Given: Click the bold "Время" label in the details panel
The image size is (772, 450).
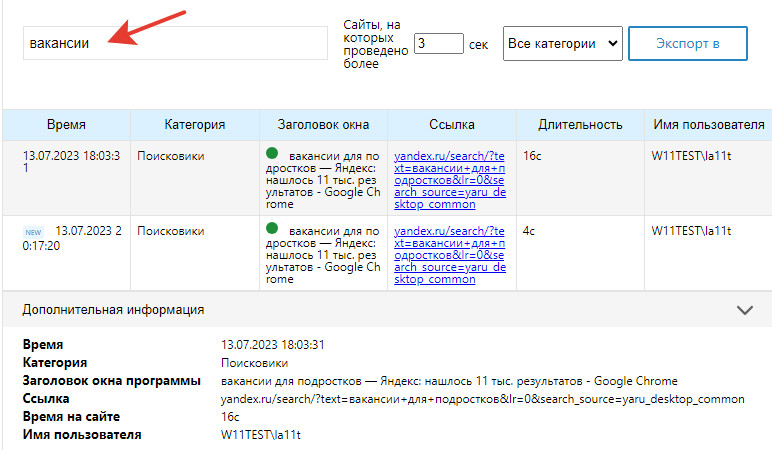Looking at the screenshot, I should 43,345.
